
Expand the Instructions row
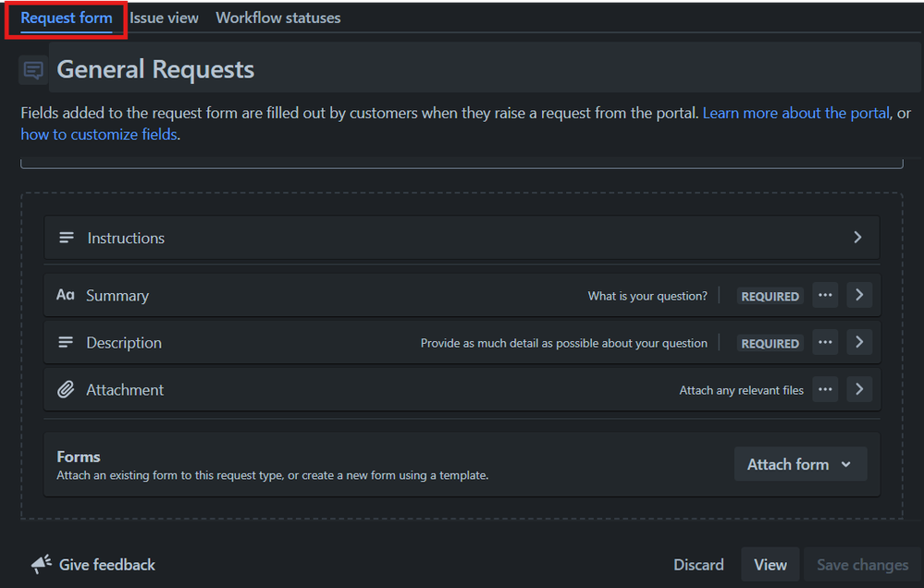[857, 238]
